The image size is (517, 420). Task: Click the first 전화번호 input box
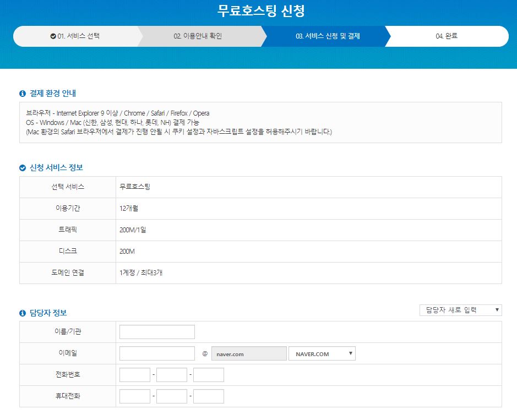coord(135,375)
